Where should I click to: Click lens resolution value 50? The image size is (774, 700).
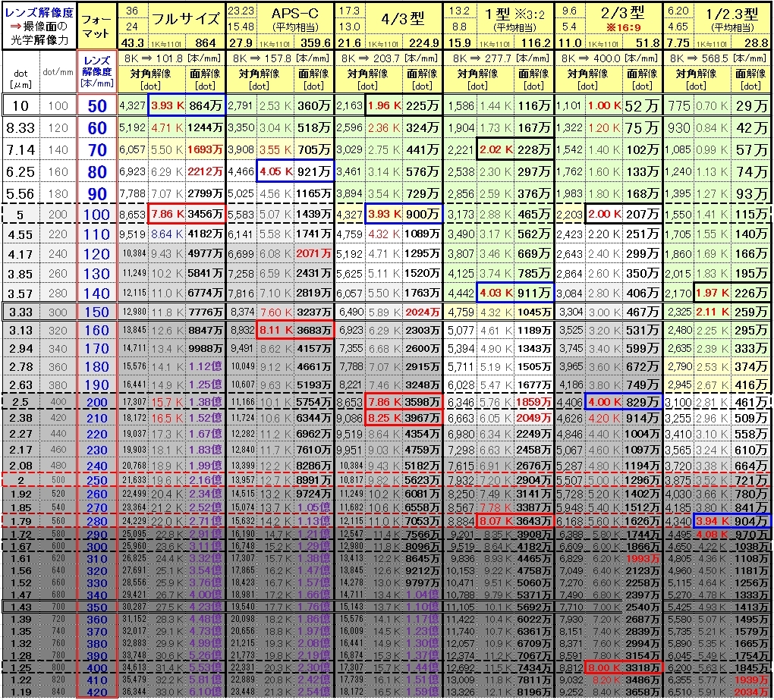click(97, 105)
